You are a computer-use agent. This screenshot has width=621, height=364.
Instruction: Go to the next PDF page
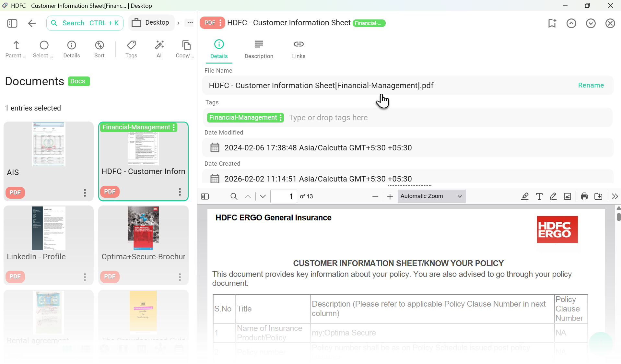(x=263, y=196)
